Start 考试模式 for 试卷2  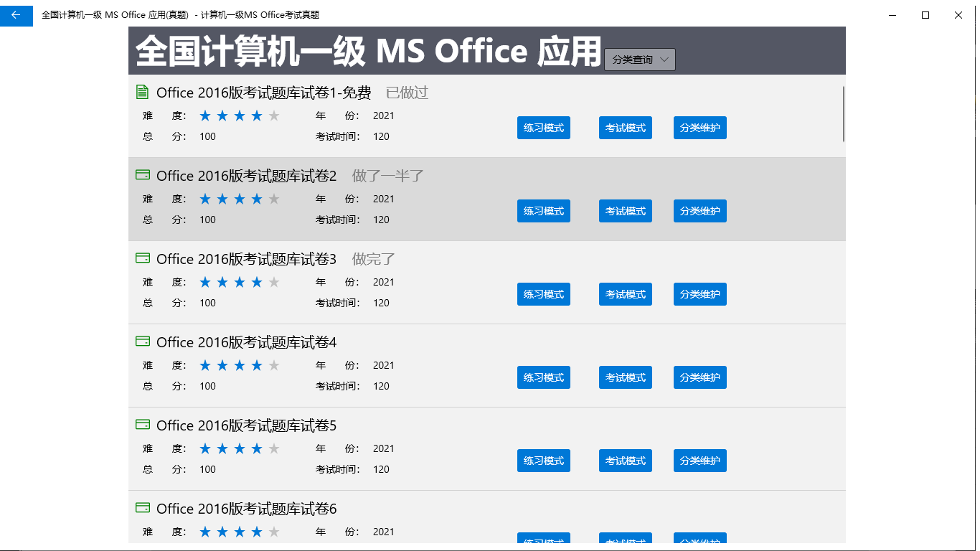tap(626, 211)
